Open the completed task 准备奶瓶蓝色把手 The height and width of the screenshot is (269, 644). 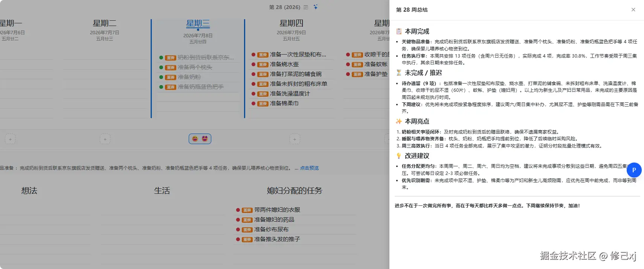[201, 87]
